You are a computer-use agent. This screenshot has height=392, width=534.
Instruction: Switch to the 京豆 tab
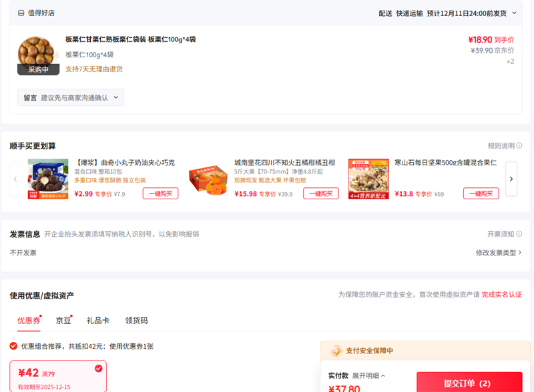click(x=63, y=321)
